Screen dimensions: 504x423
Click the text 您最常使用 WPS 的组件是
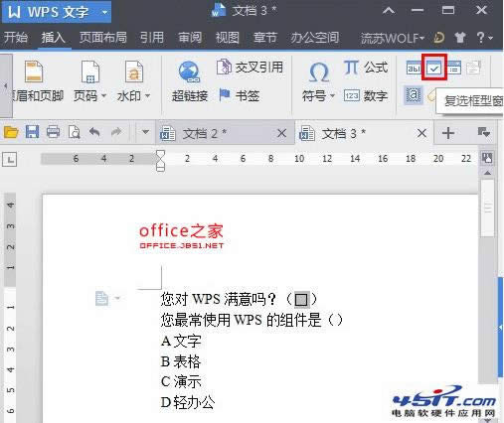coord(241,320)
